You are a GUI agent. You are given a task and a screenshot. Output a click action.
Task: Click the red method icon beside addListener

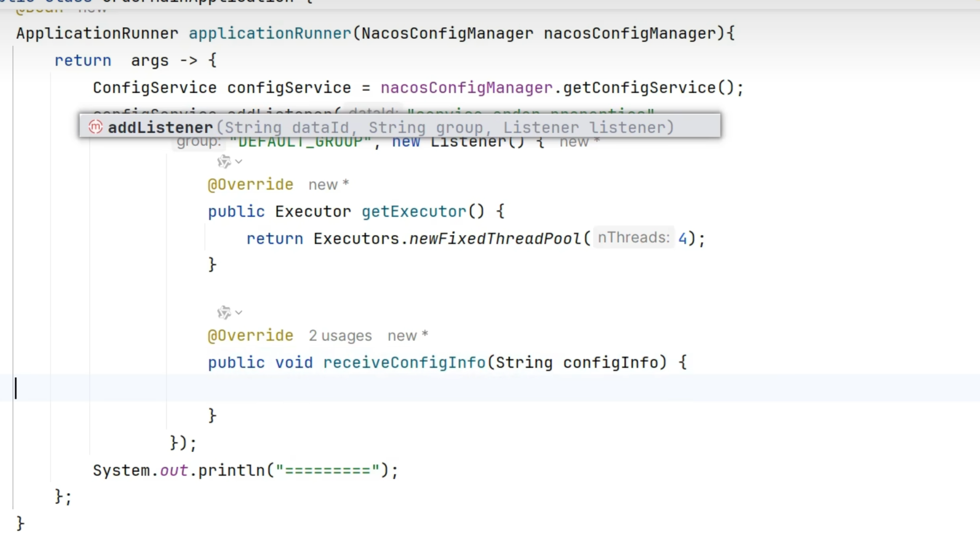pyautogui.click(x=95, y=127)
